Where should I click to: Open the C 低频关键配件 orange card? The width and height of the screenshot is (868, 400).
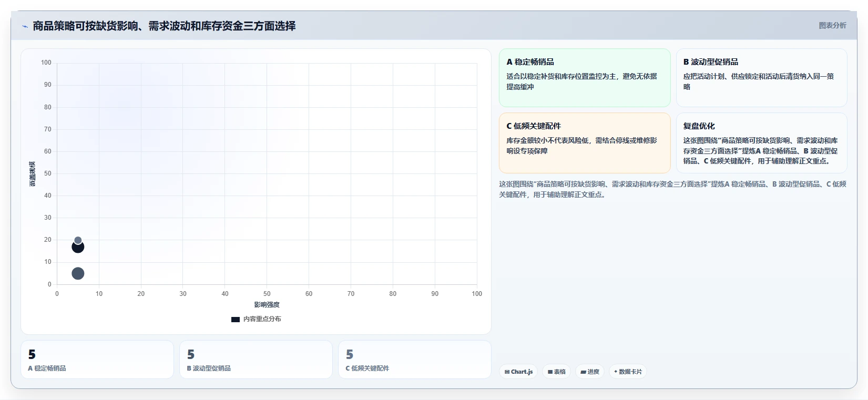point(585,143)
